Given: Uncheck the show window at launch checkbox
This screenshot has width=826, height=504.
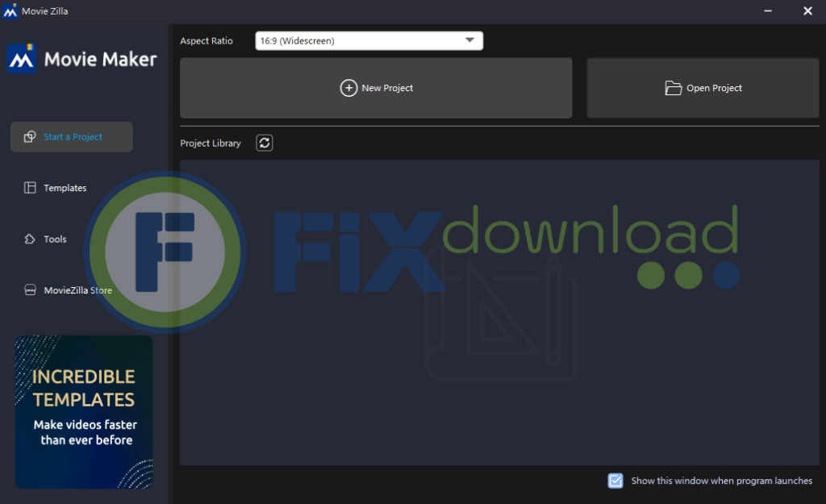Looking at the screenshot, I should (615, 481).
